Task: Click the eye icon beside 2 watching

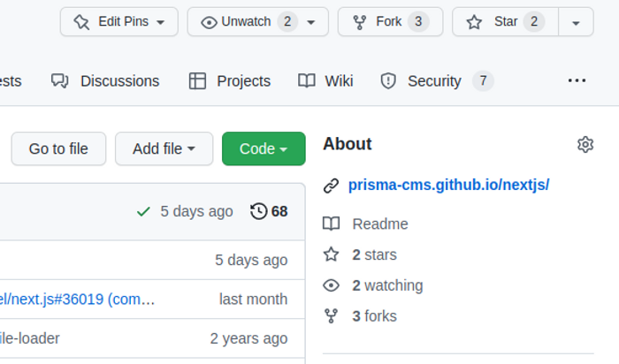Action: pyautogui.click(x=332, y=285)
